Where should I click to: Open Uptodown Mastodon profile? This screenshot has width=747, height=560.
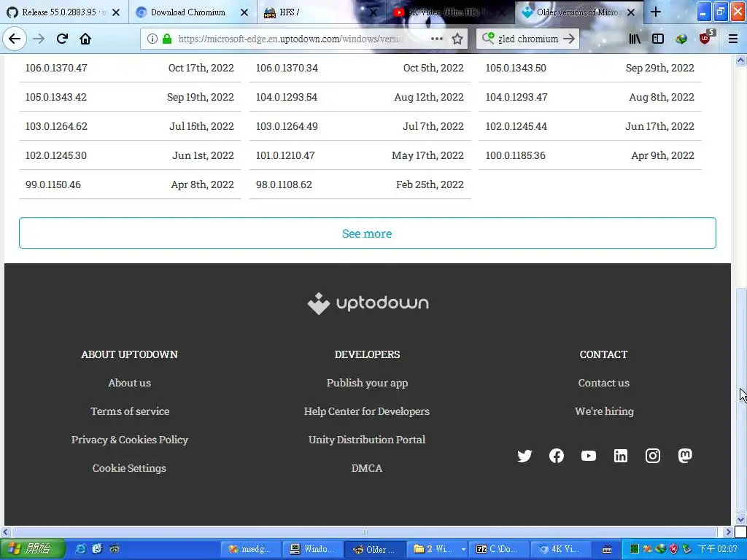click(x=685, y=456)
